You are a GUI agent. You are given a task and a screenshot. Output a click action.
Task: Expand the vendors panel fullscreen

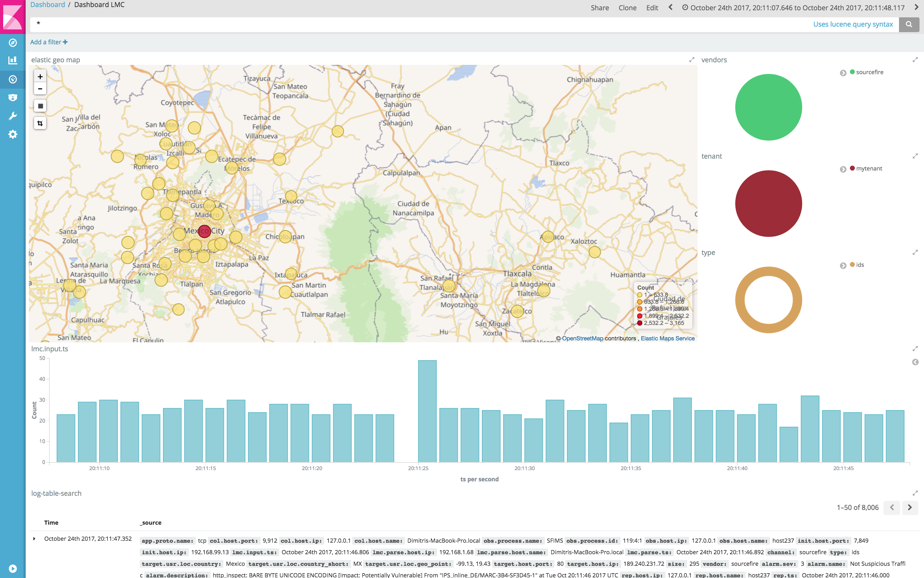915,60
